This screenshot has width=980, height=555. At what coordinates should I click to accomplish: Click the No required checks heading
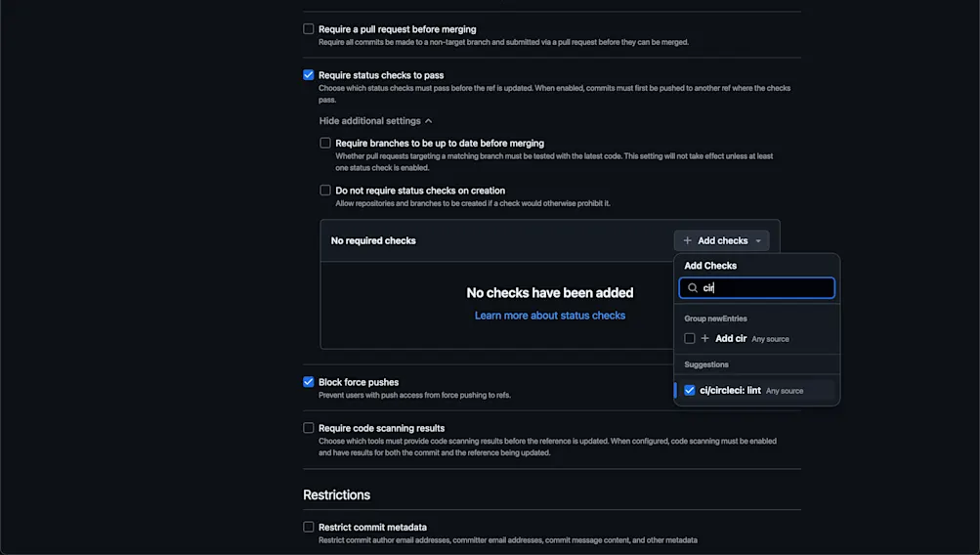[x=373, y=240]
